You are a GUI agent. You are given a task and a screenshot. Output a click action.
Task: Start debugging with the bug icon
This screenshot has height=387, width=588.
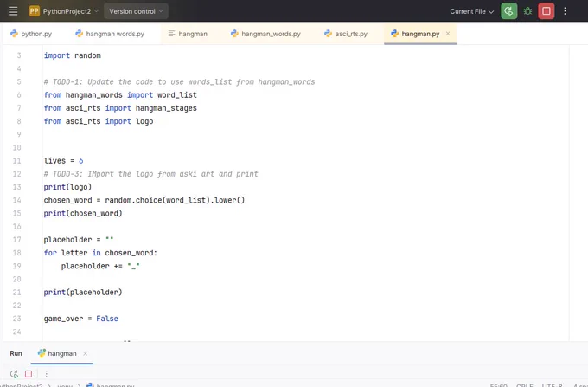click(527, 11)
